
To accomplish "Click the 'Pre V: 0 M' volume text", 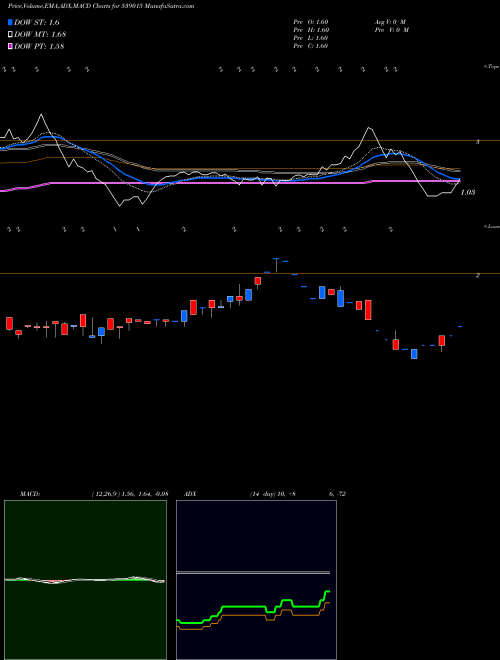I will click(x=391, y=30).
